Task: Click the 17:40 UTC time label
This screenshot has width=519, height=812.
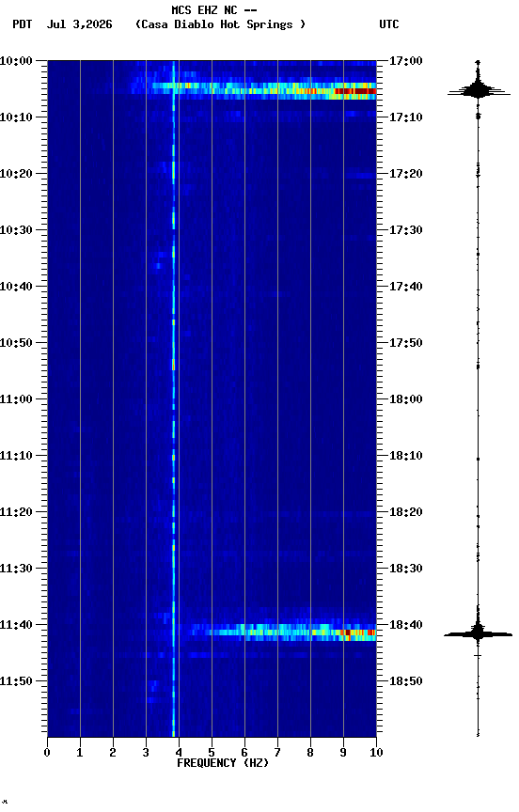Action: [406, 287]
